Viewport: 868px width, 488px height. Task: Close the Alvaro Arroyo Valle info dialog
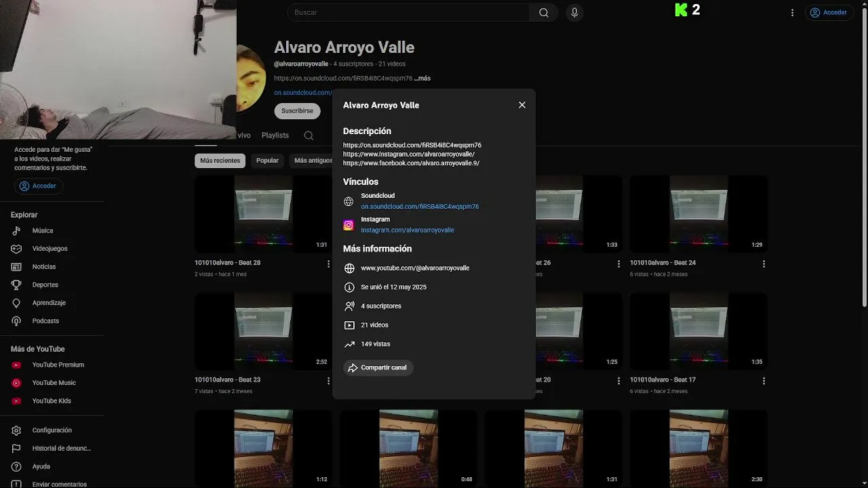(522, 105)
